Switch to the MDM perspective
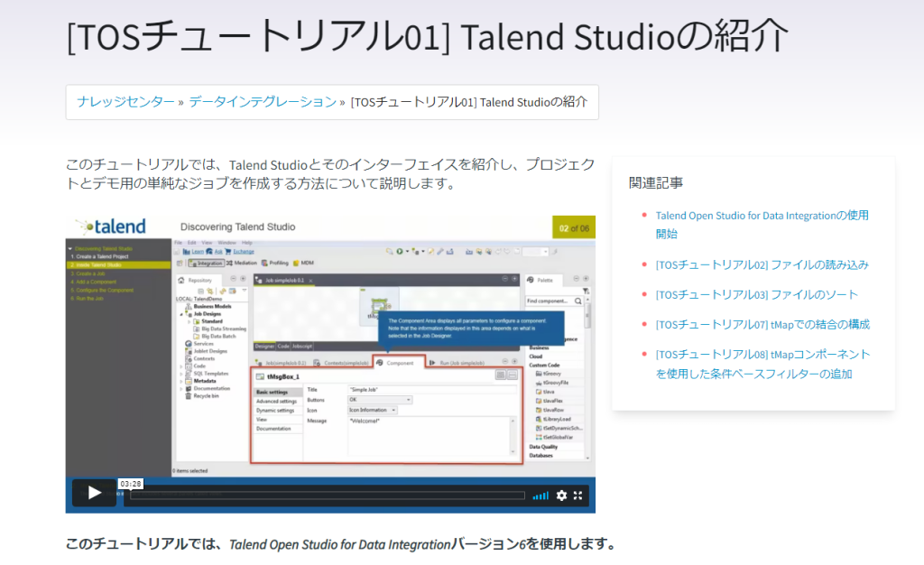924x565 pixels. pyautogui.click(x=304, y=264)
